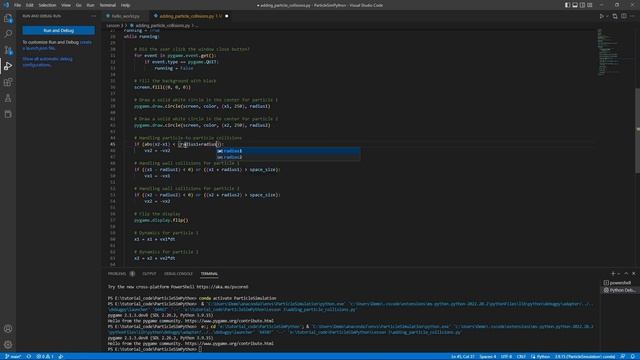
Task: Open the notifications bell icon
Action: point(633,356)
